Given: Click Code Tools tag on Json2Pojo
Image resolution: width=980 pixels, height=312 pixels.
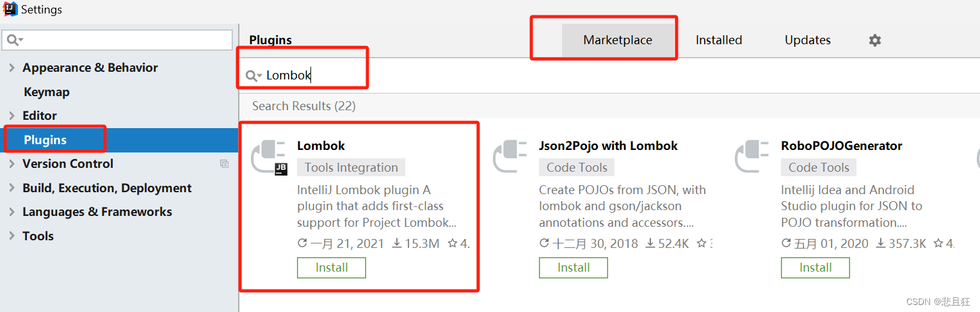Looking at the screenshot, I should [x=577, y=168].
